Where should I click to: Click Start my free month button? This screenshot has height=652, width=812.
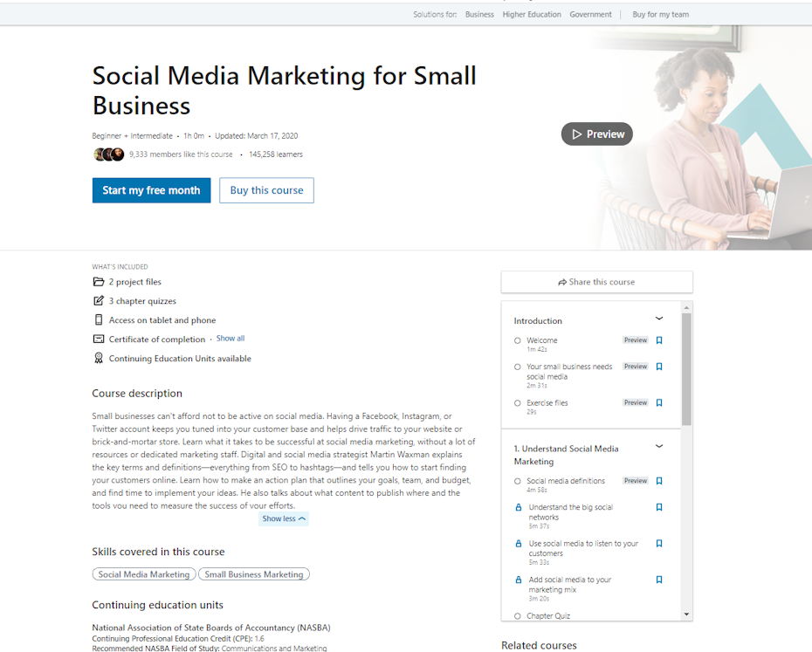point(151,190)
